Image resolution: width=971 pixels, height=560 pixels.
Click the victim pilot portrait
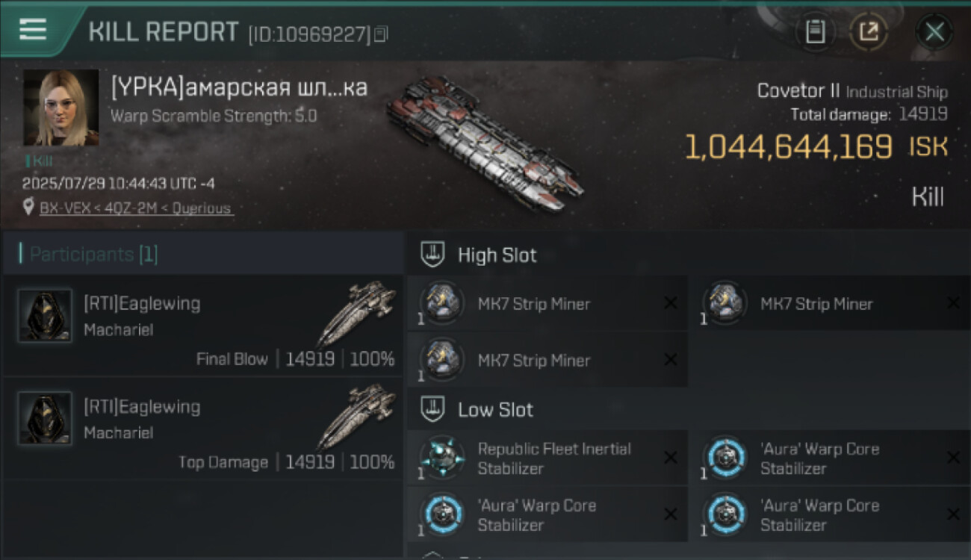point(61,108)
